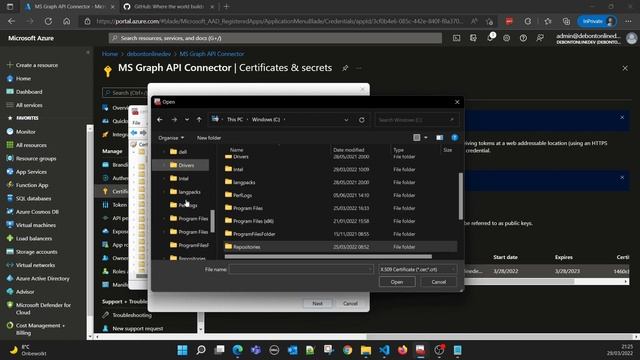Sort files by Name column header

(237, 150)
